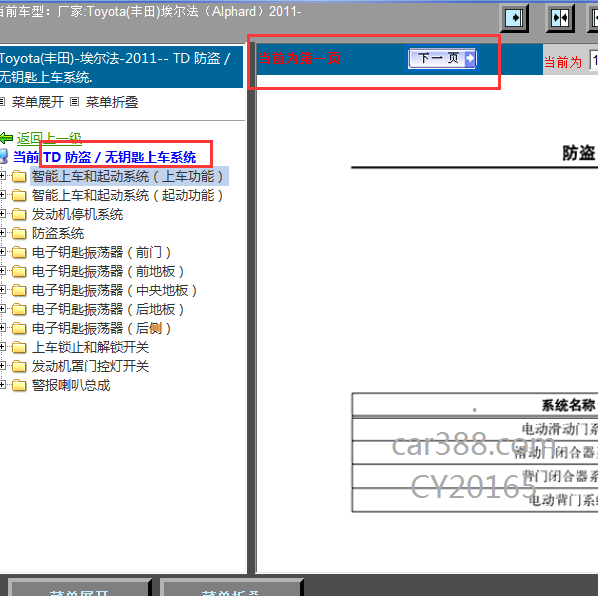The height and width of the screenshot is (596, 598).
Task: Click folder icon of 警报喇叭总成
Action: (19, 386)
